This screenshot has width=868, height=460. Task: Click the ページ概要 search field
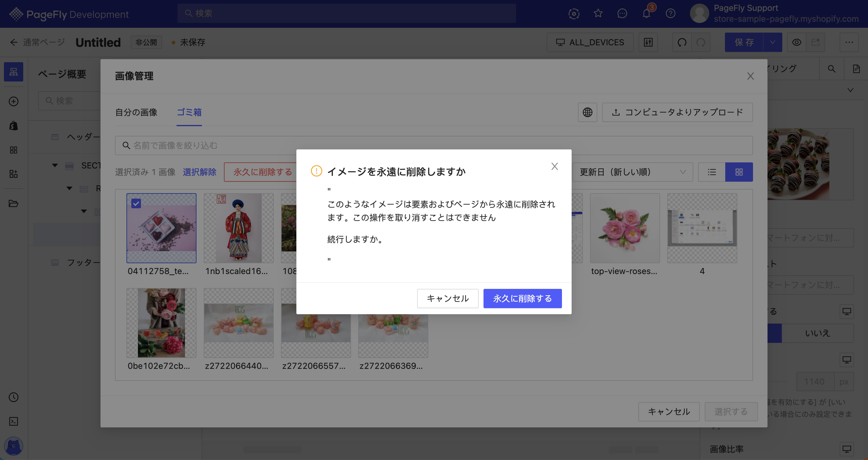click(x=69, y=101)
